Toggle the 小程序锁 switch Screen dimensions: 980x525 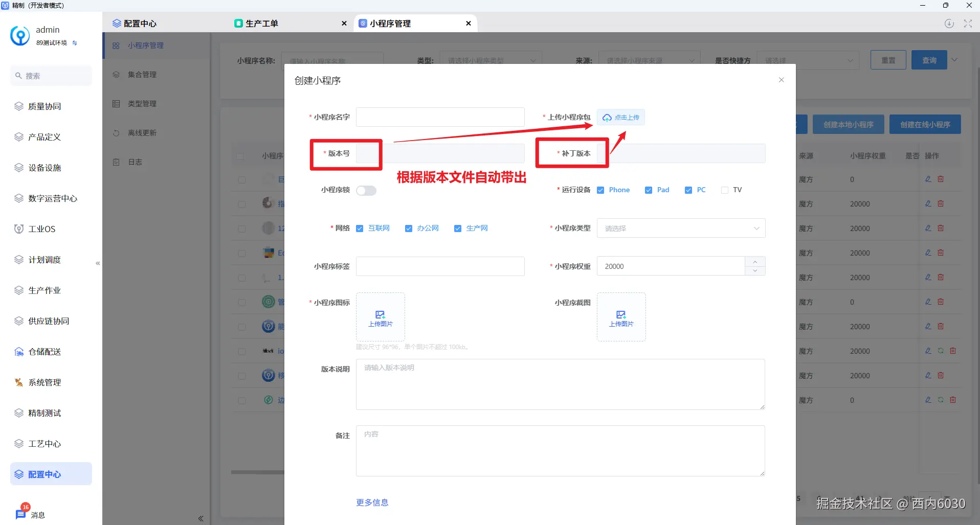(366, 190)
